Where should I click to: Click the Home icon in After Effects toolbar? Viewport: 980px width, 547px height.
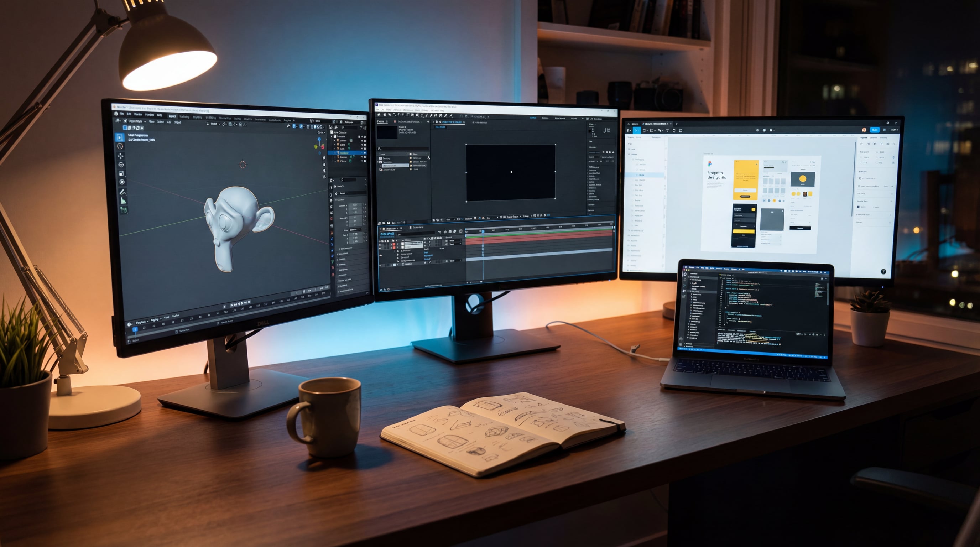pos(379,115)
